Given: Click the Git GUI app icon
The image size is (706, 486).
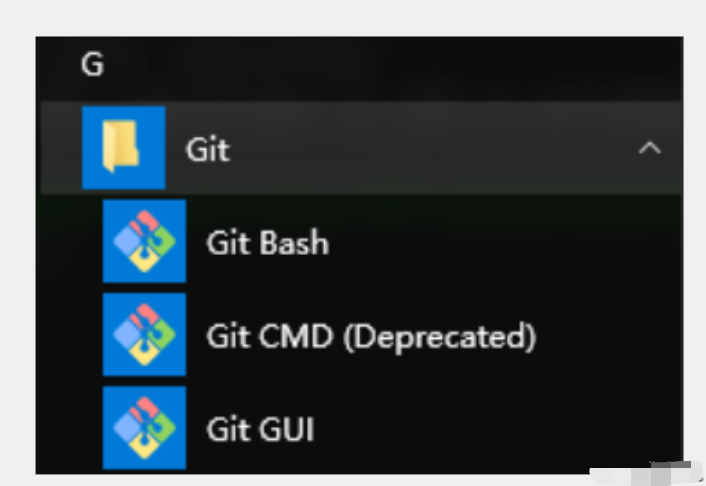Looking at the screenshot, I should coord(144,427).
